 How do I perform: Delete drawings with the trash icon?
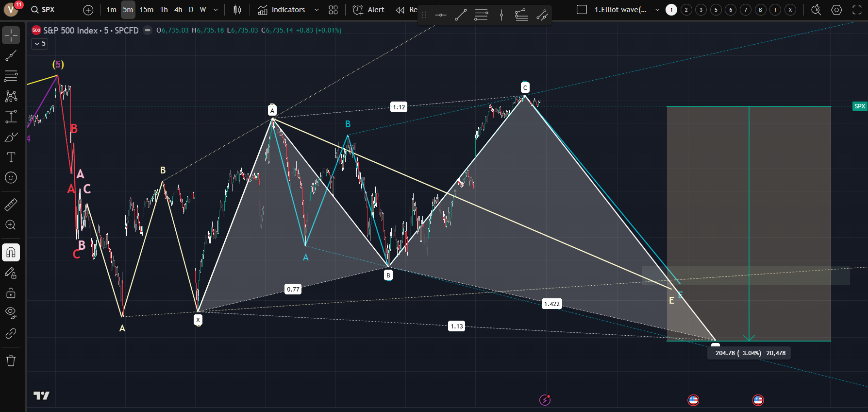pyautogui.click(x=11, y=360)
